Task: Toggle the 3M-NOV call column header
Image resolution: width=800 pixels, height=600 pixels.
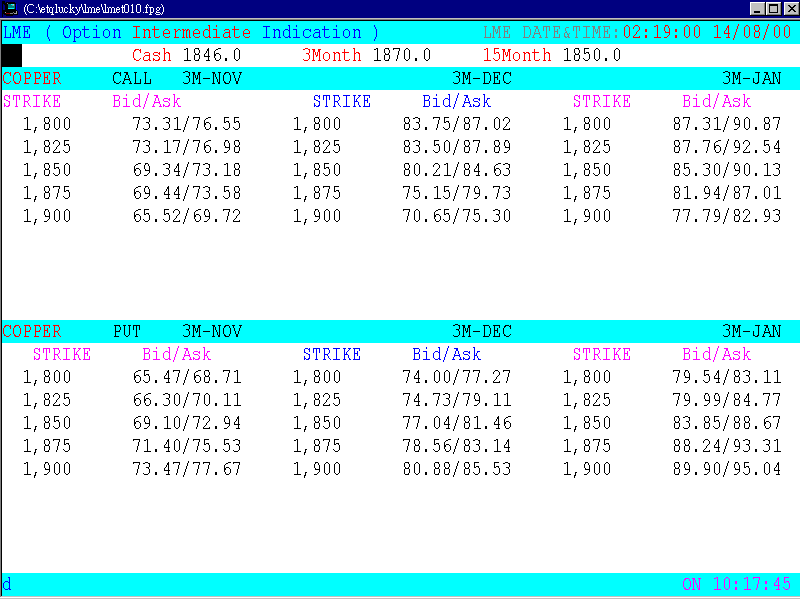Action: click(x=213, y=78)
